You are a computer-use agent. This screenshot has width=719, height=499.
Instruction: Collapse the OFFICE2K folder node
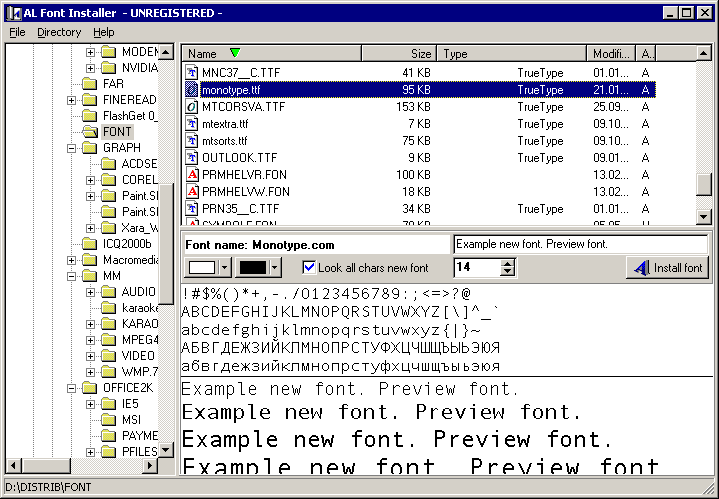pos(71,388)
